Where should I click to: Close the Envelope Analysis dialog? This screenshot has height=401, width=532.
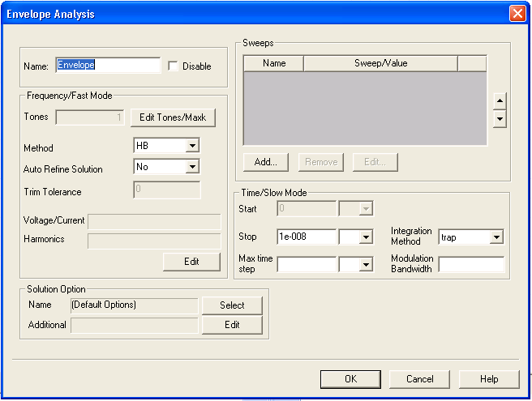click(517, 14)
